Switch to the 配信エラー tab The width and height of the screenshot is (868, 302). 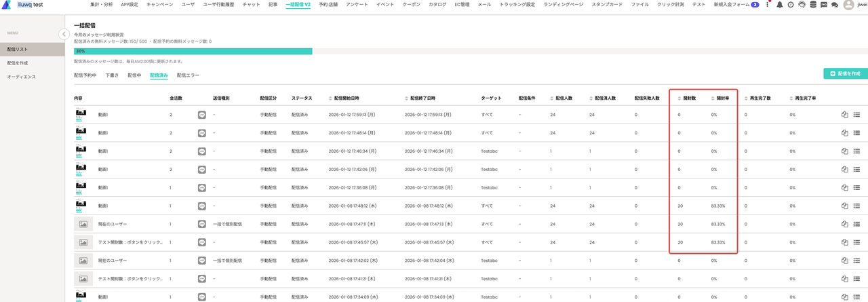188,75
